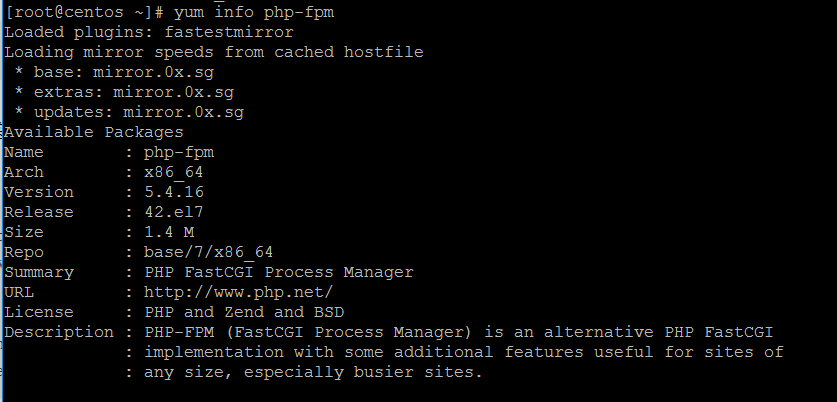Click the 'Available Packages' heading
Screen dimensions: 837x402
pyautogui.click(x=94, y=132)
